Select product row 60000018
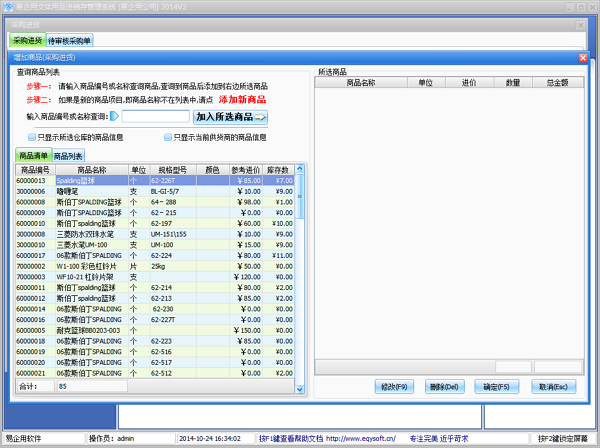 [155, 341]
